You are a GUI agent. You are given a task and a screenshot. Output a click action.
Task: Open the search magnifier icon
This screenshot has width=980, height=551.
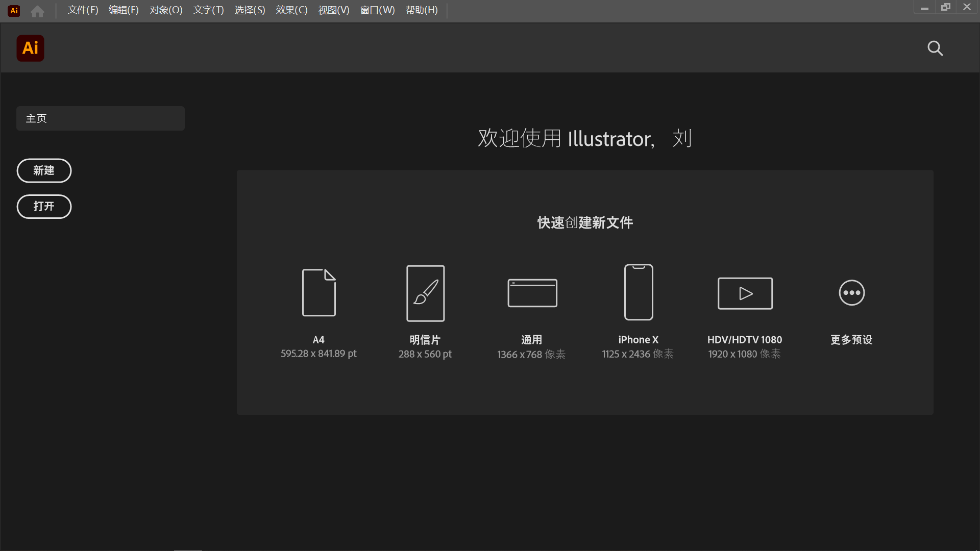935,48
